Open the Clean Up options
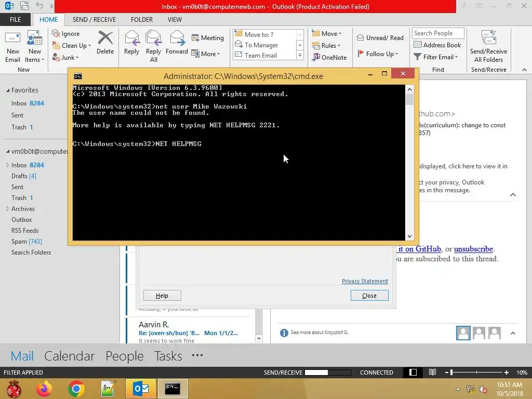This screenshot has height=399, width=532. [72, 46]
